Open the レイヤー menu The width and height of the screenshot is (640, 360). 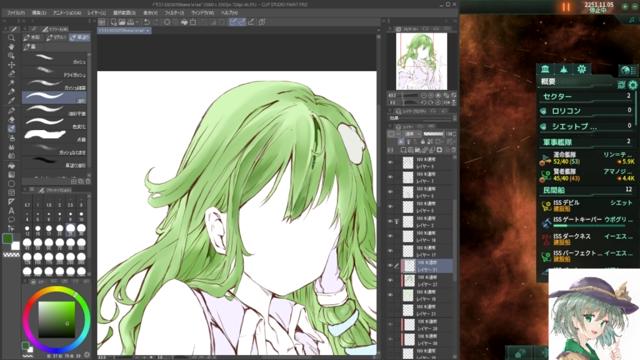tap(97, 13)
